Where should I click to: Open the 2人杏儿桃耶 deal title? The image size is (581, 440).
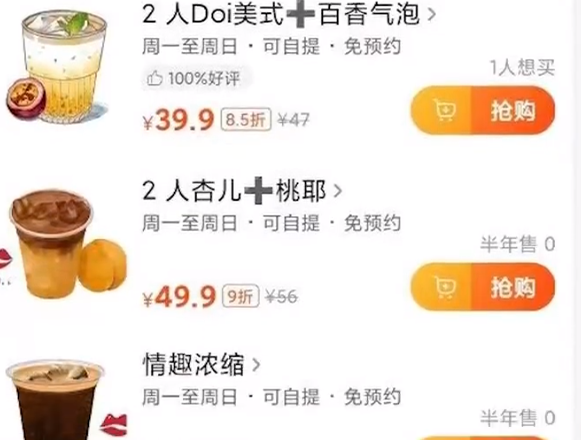[x=235, y=191]
